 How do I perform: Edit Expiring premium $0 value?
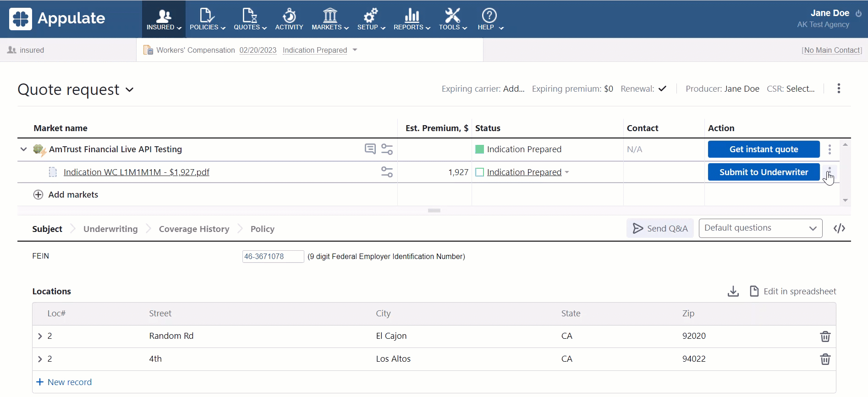[608, 88]
